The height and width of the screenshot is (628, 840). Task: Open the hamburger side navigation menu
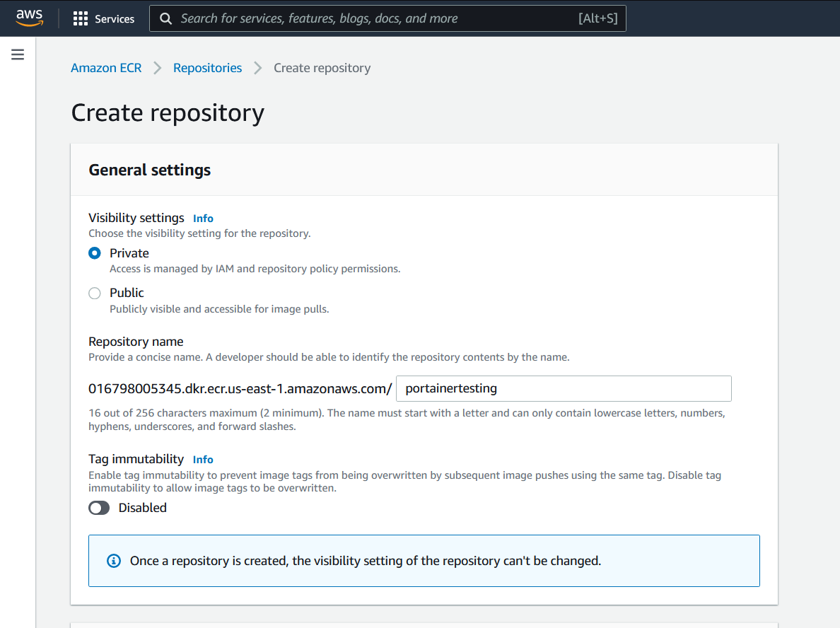(x=18, y=54)
